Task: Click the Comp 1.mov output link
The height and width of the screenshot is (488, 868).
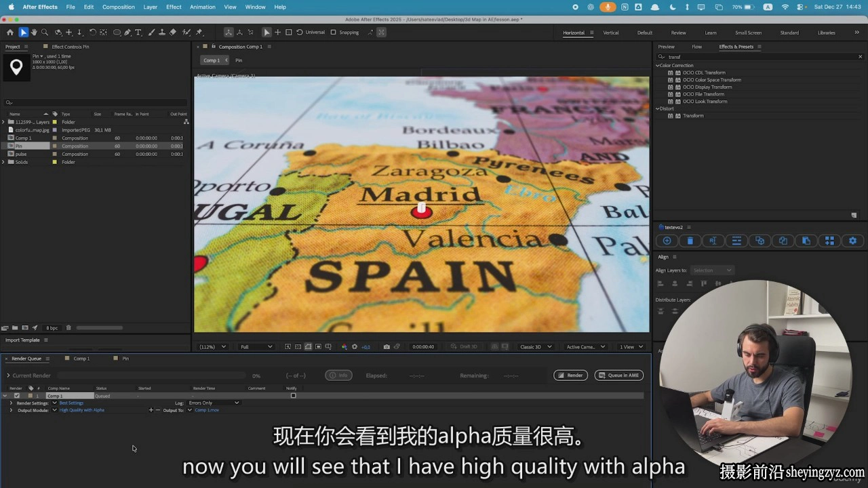Action: 207,410
